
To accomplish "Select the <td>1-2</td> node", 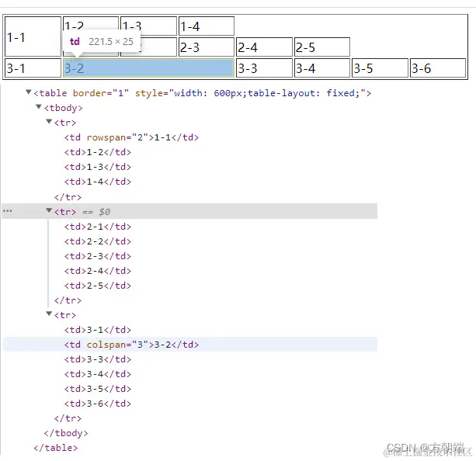I will coord(98,152).
